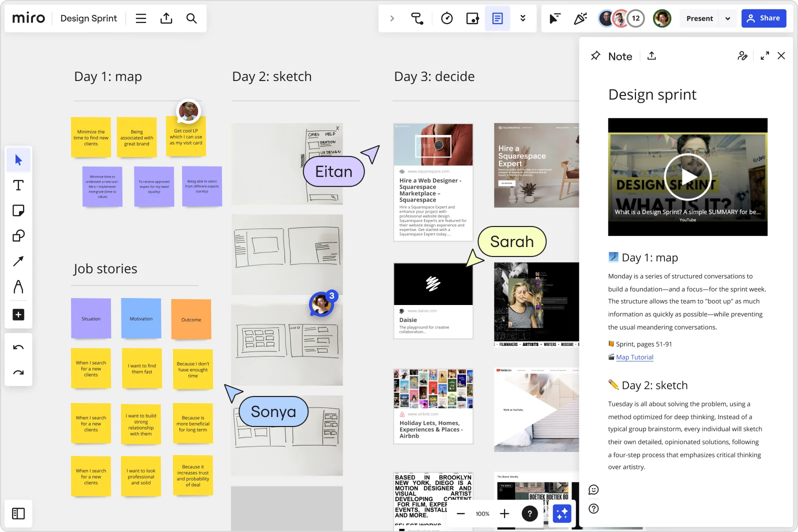
Task: Open the hamburger main menu
Action: pyautogui.click(x=141, y=18)
